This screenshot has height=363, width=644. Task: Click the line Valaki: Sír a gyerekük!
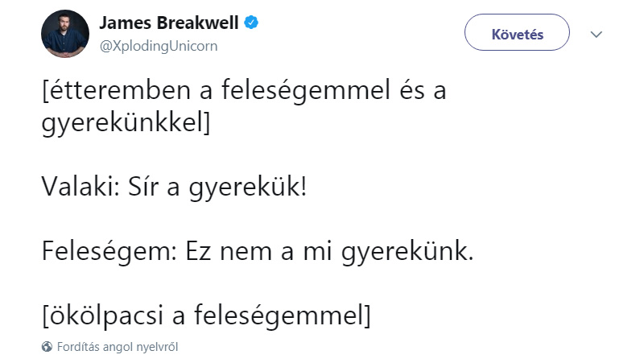(x=174, y=188)
